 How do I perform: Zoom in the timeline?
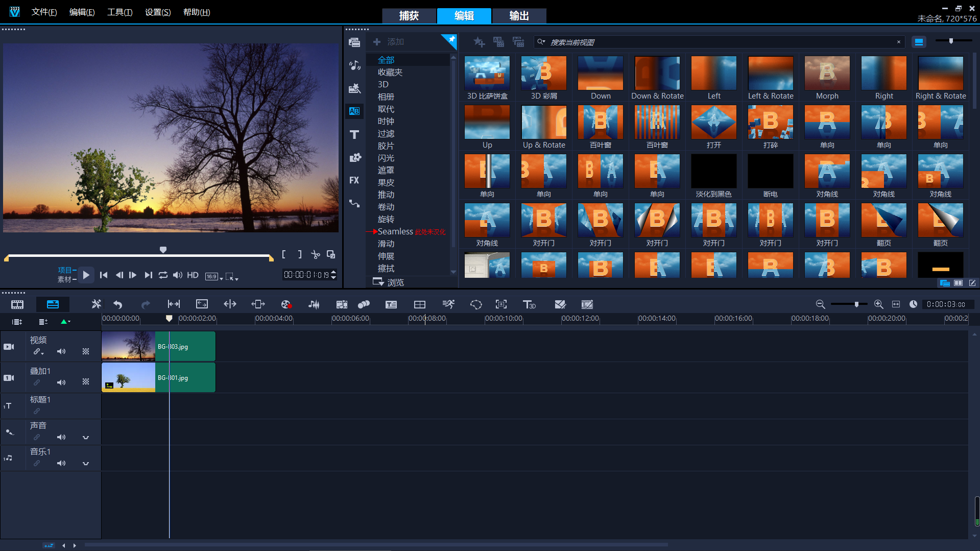pyautogui.click(x=878, y=304)
